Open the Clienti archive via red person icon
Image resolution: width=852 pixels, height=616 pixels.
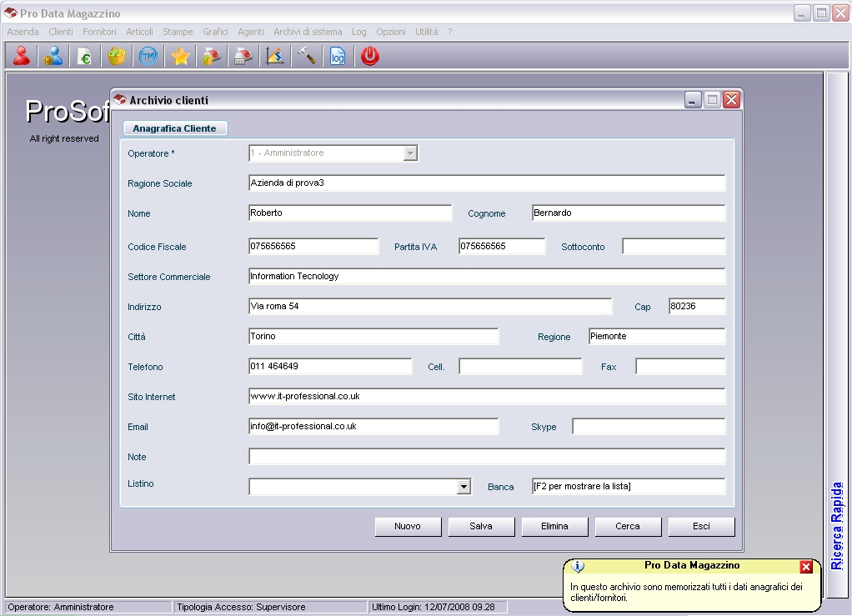click(21, 56)
